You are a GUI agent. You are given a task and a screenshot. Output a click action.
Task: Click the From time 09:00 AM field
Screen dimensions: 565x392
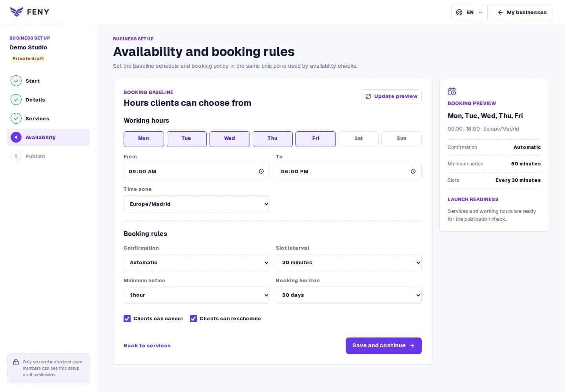click(197, 171)
